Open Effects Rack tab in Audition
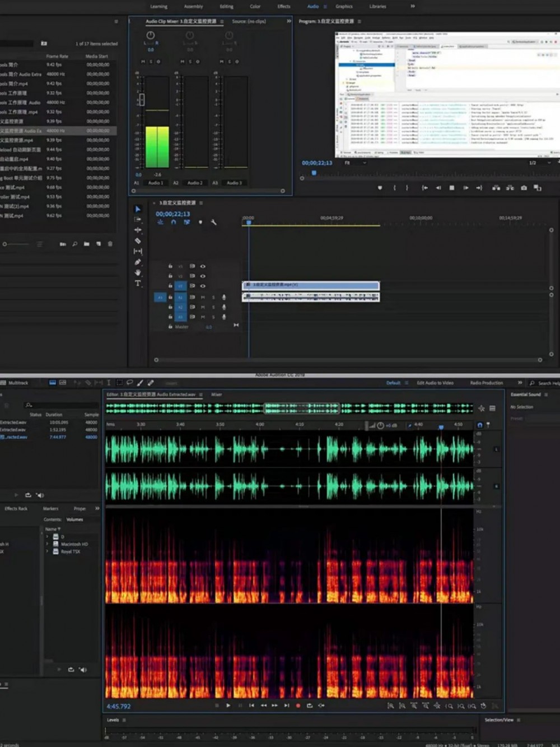Viewport: 560px width, 747px height. click(16, 508)
